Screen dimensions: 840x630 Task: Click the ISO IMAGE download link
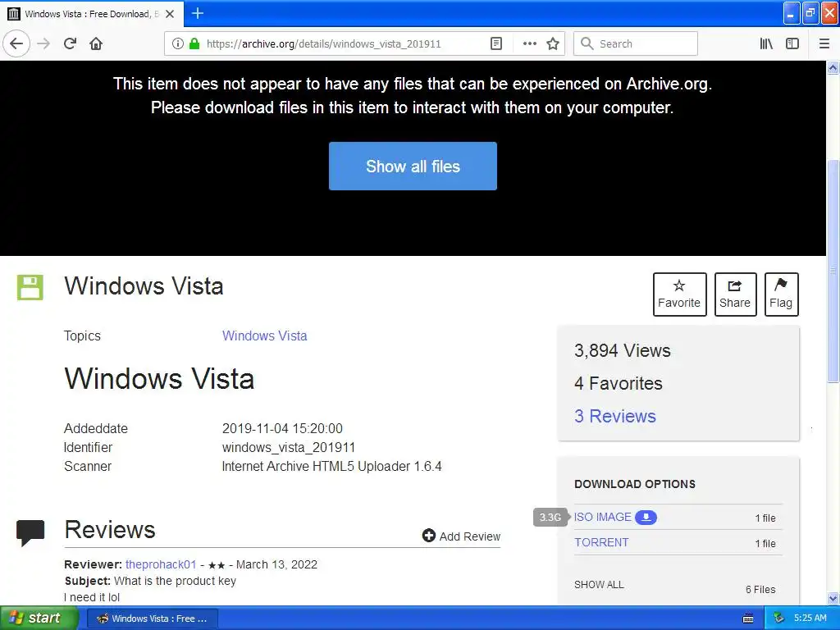pos(603,517)
